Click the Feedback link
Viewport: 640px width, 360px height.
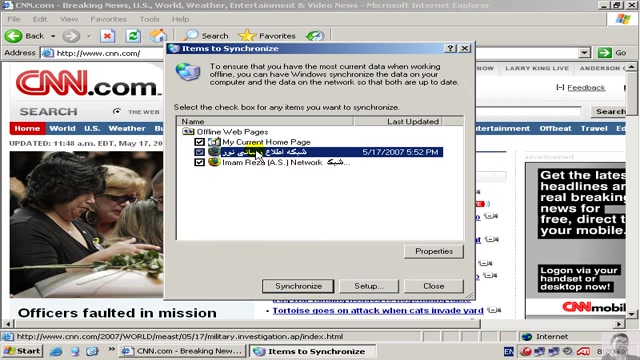586,87
